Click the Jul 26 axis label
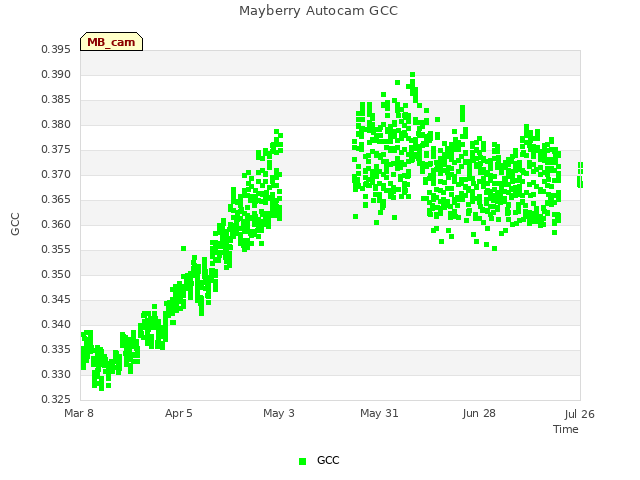The height and width of the screenshot is (480, 640). [580, 414]
